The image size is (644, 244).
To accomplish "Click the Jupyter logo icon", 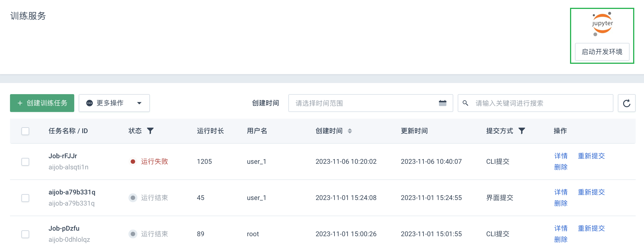I will [x=602, y=24].
